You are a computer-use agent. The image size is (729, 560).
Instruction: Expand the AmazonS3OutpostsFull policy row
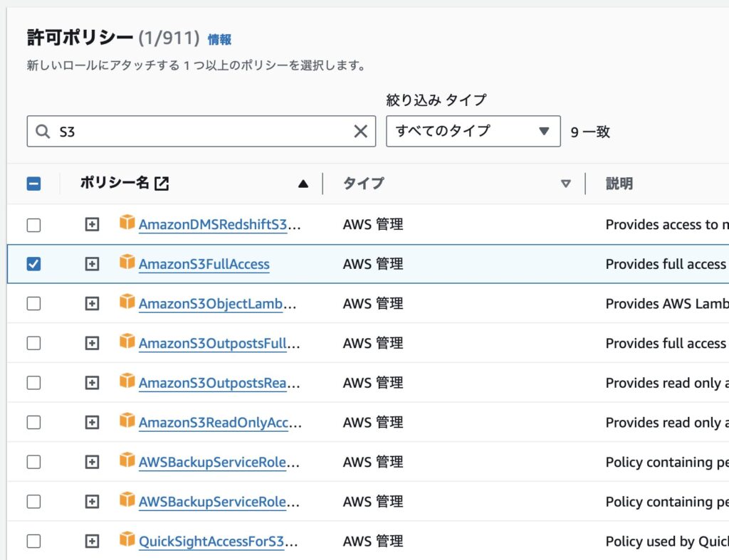[92, 343]
